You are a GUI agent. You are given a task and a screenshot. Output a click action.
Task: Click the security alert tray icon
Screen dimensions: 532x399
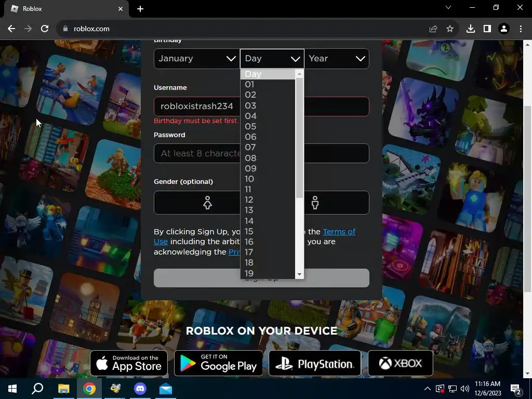pyautogui.click(x=440, y=389)
